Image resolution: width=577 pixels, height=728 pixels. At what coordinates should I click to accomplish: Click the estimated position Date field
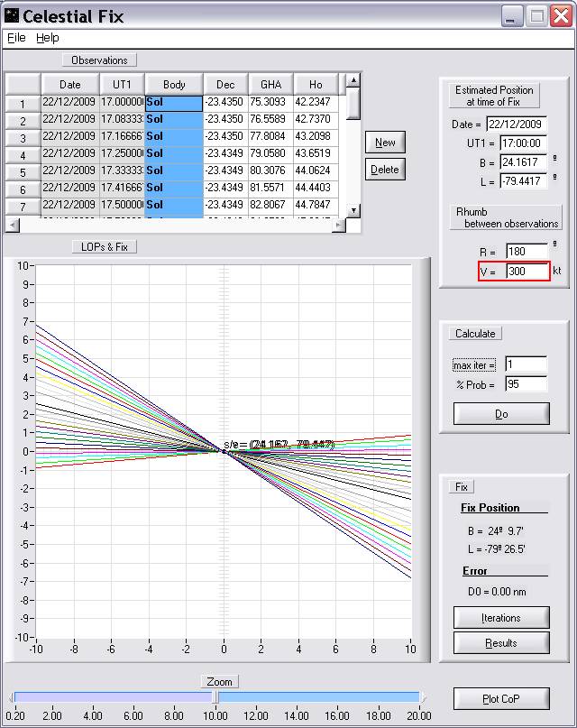tap(516, 124)
